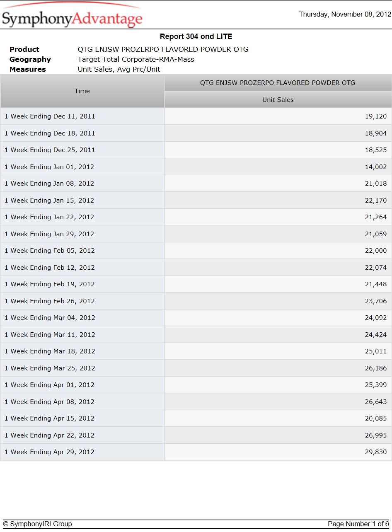Click the unit sales value 22,000
This screenshot has width=392, height=532.
(376, 251)
